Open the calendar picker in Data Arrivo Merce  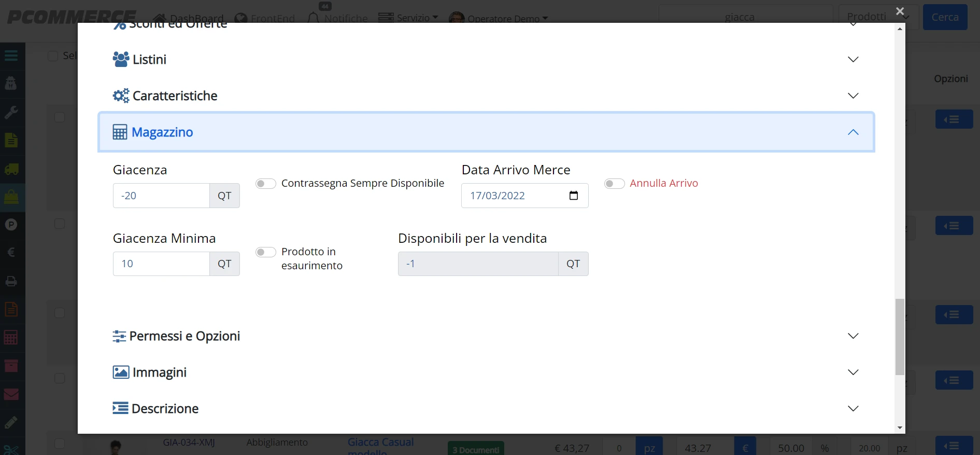[573, 196]
